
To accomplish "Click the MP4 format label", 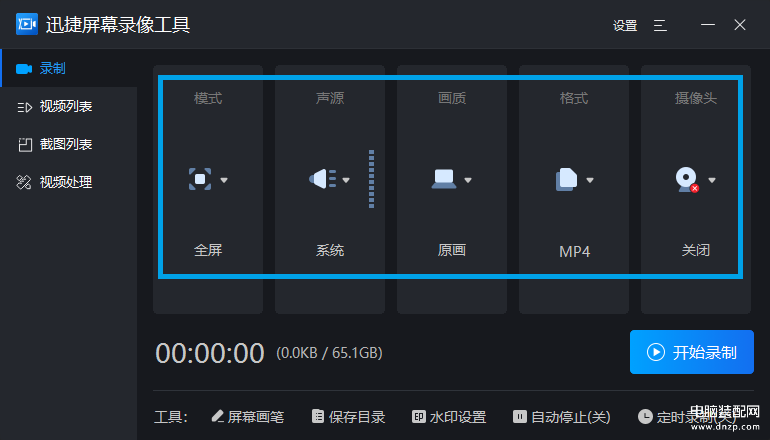I will pos(574,252).
